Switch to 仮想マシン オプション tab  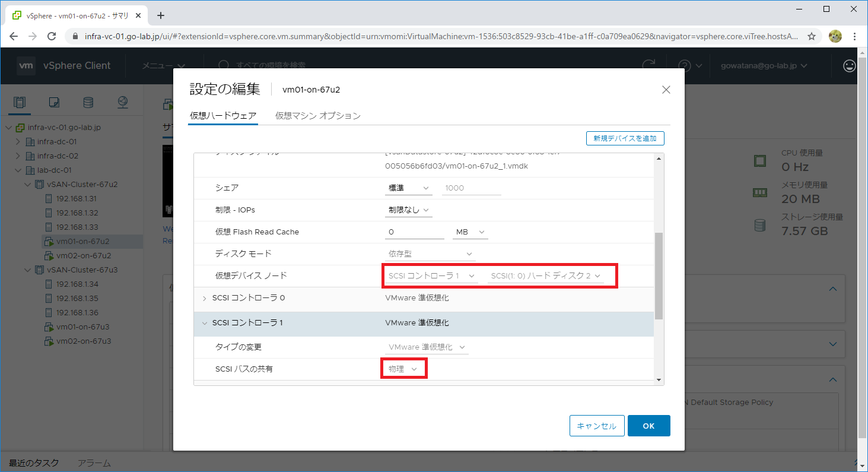318,116
